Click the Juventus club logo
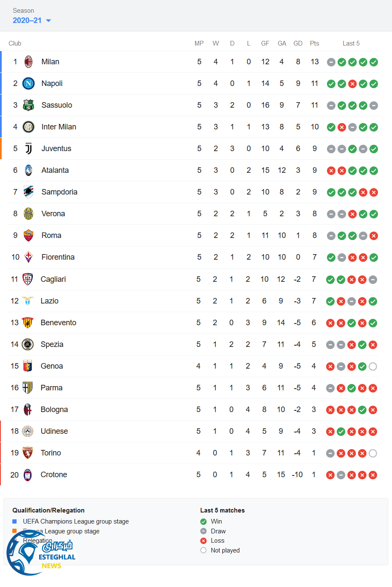The image size is (392, 587). (28, 149)
